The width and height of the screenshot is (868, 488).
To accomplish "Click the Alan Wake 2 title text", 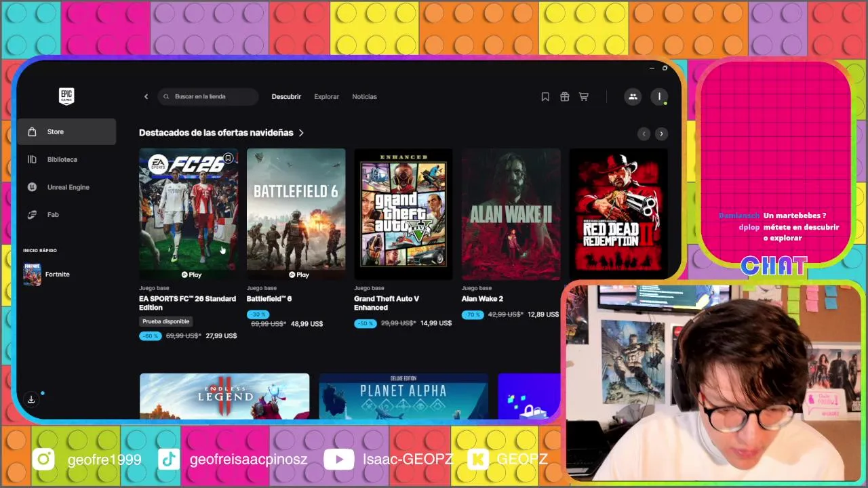I will point(482,299).
